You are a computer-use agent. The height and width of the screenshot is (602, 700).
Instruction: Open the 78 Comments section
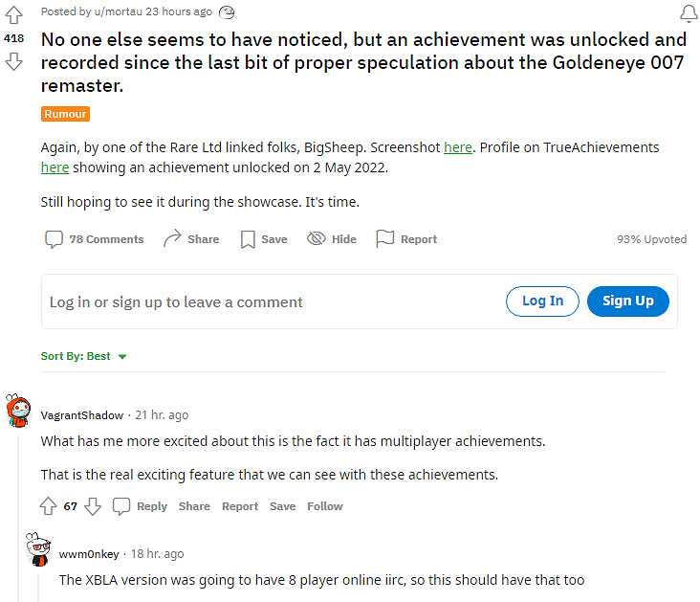point(95,239)
